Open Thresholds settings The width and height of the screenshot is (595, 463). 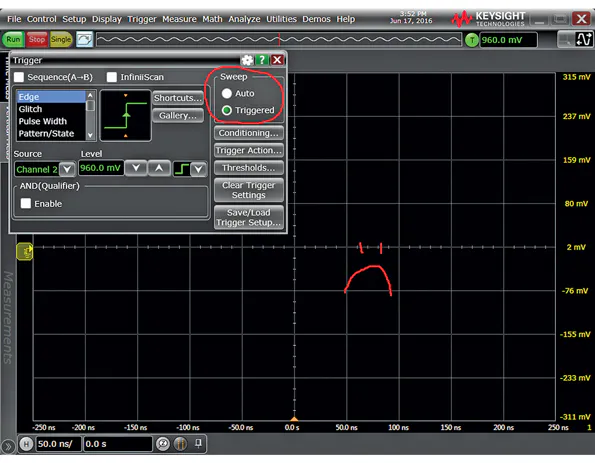point(249,168)
